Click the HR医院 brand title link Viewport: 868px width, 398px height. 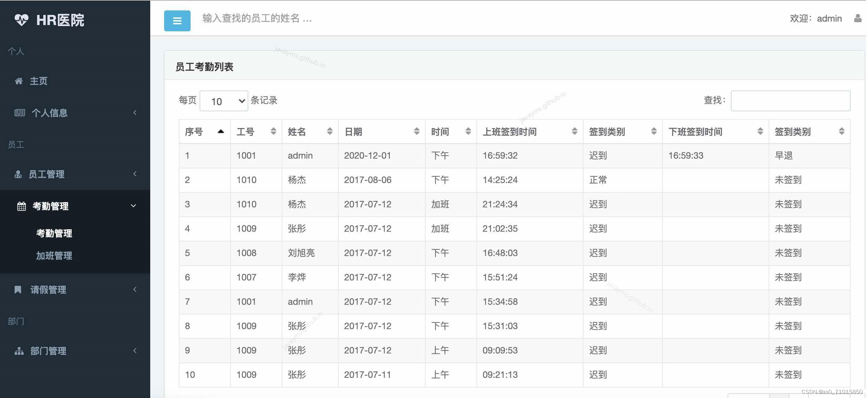60,20
